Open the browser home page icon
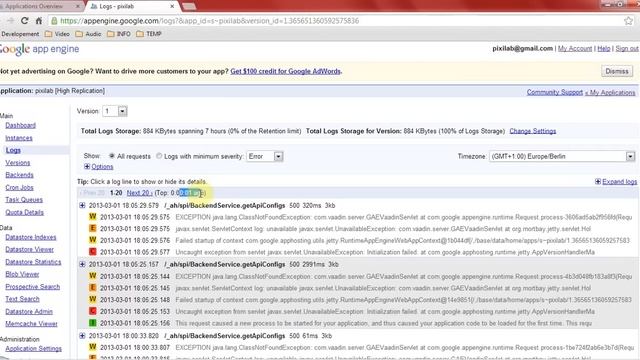This screenshot has height=360, width=640. click(39, 20)
